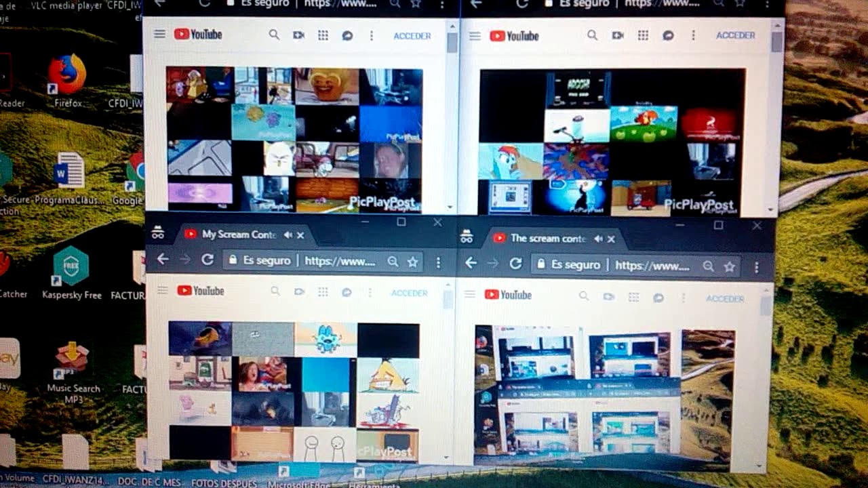Click address bar in My Scream Conte window

324,261
